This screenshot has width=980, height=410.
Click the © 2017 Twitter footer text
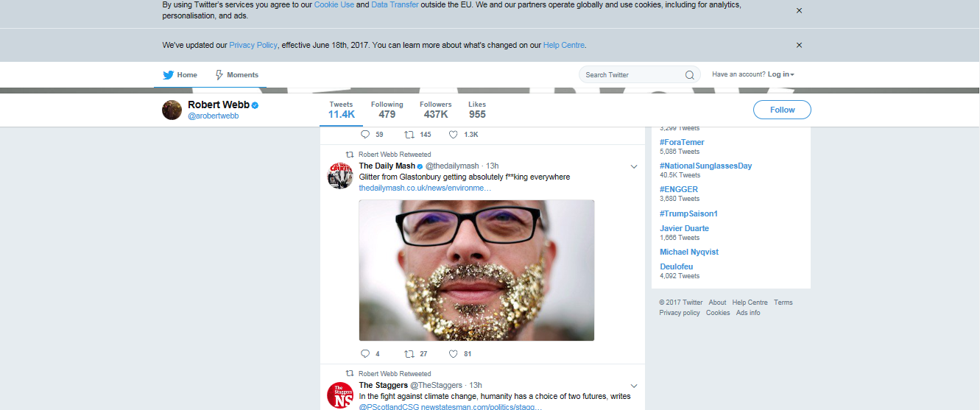tap(681, 303)
